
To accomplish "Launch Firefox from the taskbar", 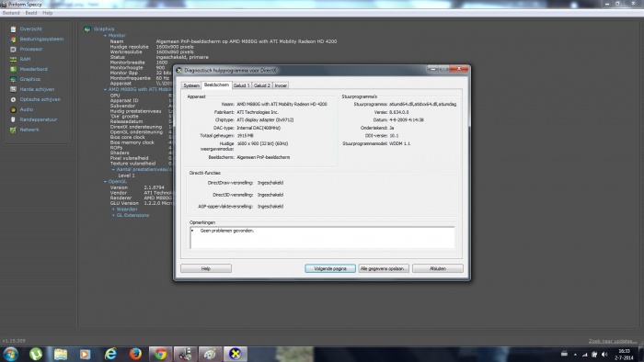I will pos(135,354).
